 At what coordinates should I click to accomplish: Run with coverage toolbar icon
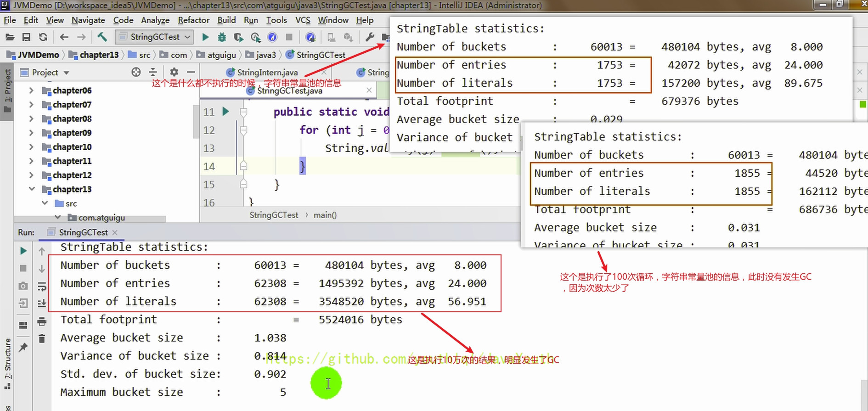pyautogui.click(x=238, y=37)
